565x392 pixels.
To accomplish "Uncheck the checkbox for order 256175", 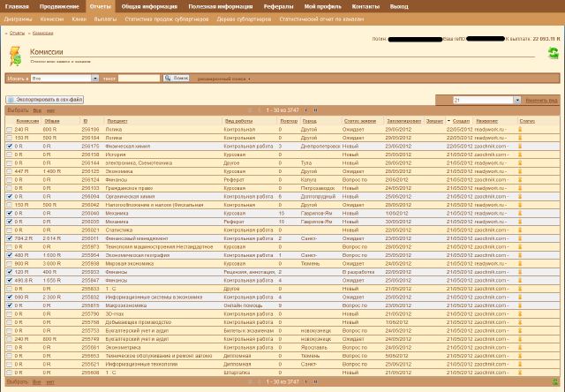I will (10, 146).
